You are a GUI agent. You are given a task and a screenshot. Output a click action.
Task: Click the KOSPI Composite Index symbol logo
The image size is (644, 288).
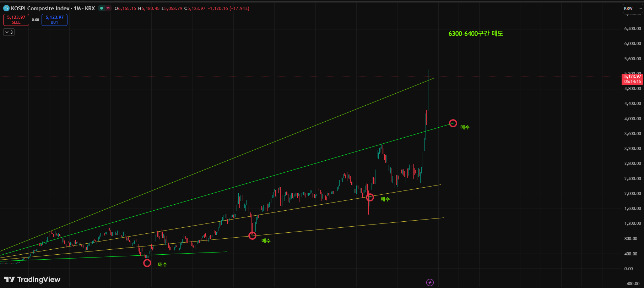6,8
